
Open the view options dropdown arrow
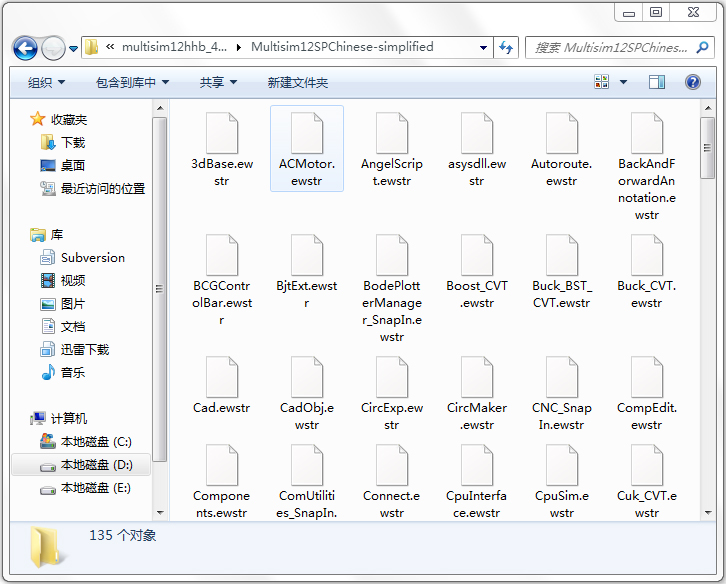(623, 82)
